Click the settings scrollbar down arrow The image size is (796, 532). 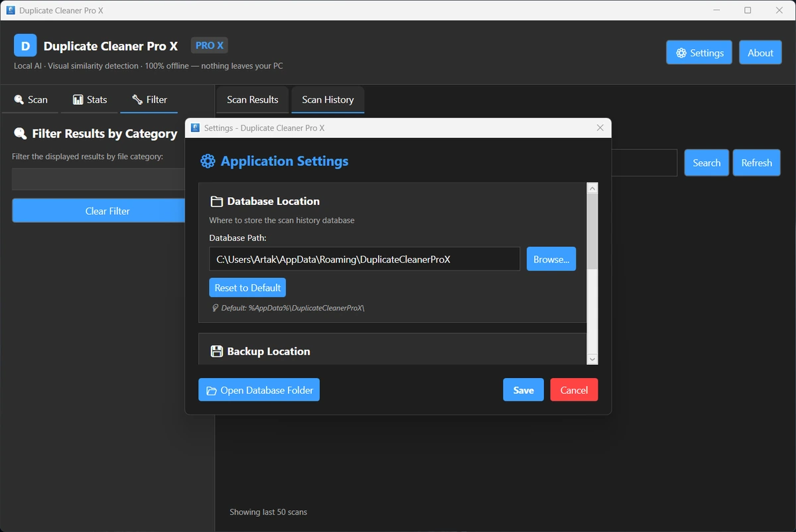pos(592,359)
